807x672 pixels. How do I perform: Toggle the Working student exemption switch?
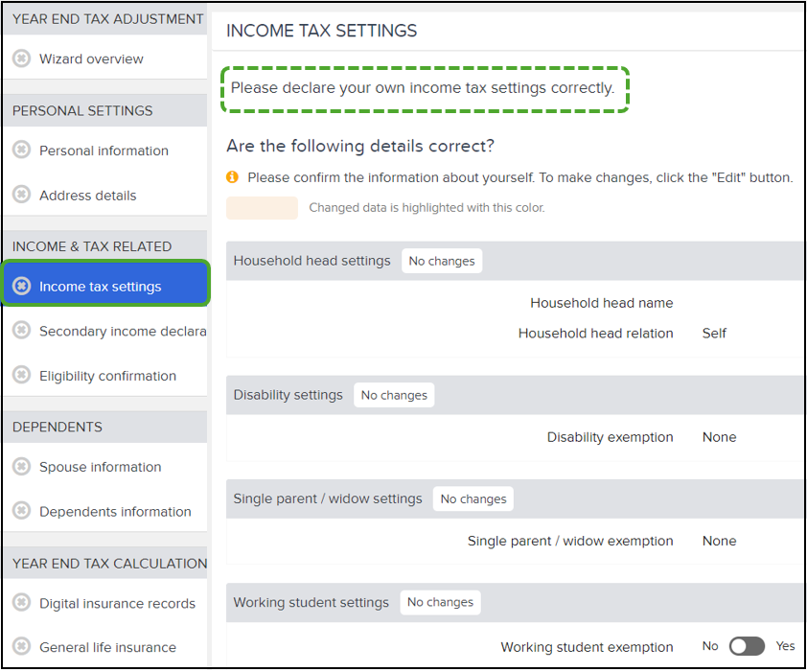(747, 646)
